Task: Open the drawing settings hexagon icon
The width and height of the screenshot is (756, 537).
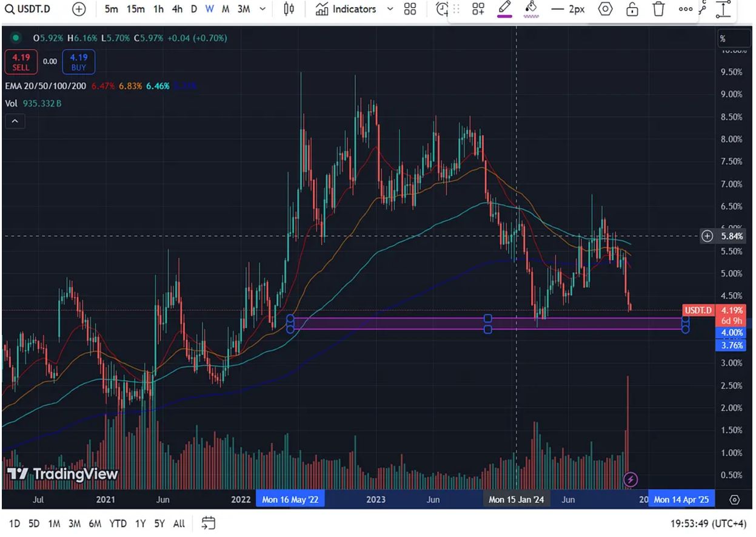Action: point(605,9)
